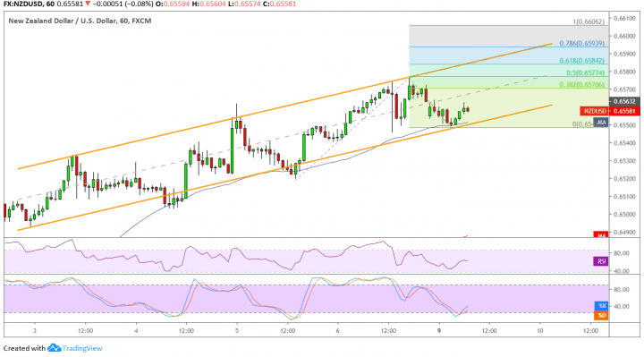Click the blue MA label on price axis
This screenshot has width=644, height=357.
(601, 122)
